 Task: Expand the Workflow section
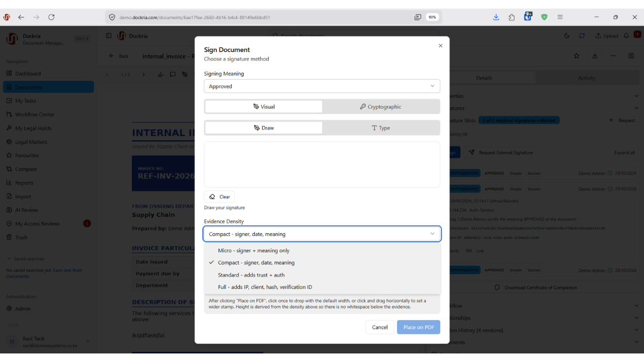[636, 306]
